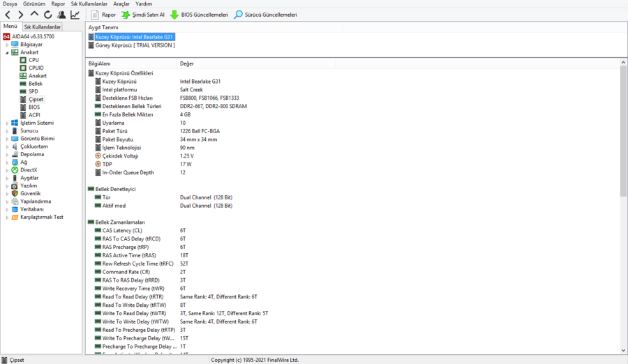Expand the Bilgisayar tree node
Image resolution: width=628 pixels, height=364 pixels.
(x=7, y=45)
